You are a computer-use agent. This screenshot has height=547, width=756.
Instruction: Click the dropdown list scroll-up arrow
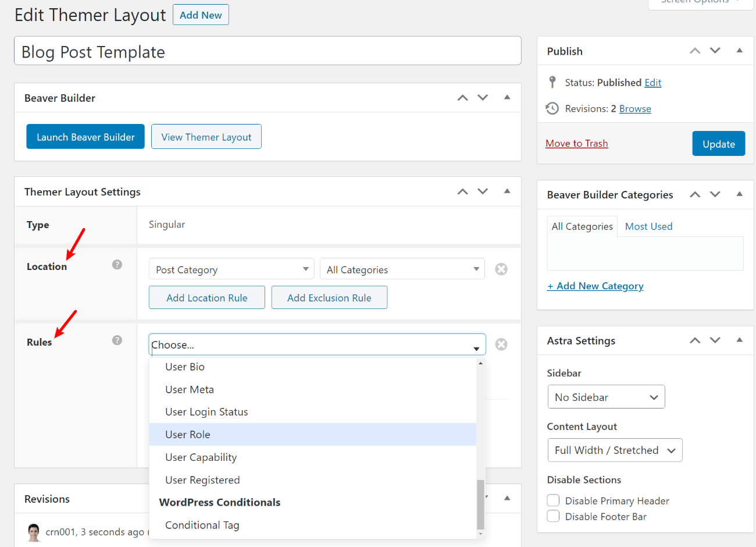click(480, 363)
